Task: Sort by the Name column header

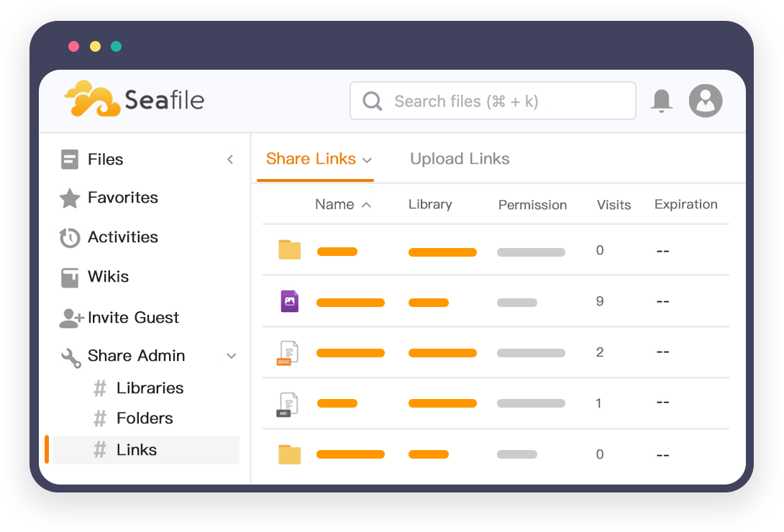Action: click(x=334, y=205)
